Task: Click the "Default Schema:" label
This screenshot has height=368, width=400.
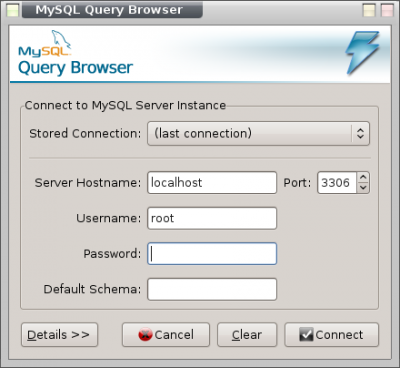Action: [x=92, y=289]
